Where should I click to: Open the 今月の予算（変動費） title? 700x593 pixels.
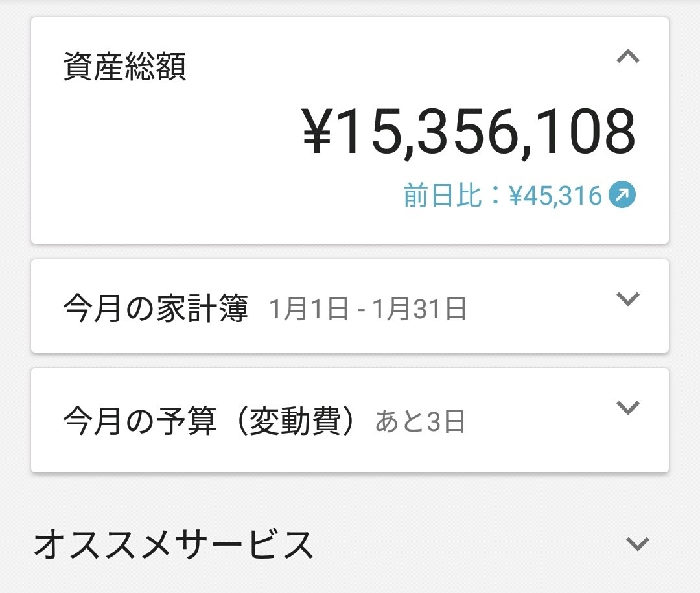coord(211,422)
